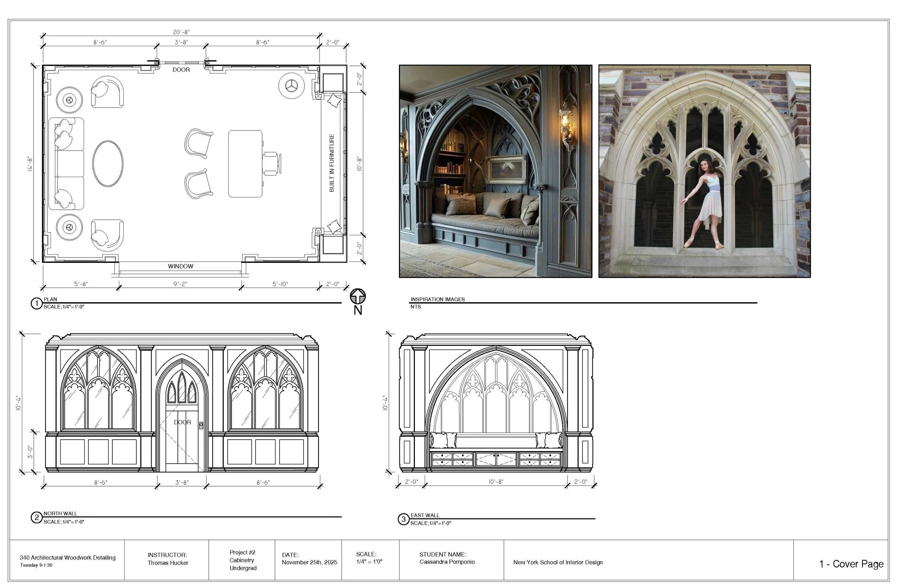
Task: Click the oval coffee table in plan
Action: click(x=108, y=163)
